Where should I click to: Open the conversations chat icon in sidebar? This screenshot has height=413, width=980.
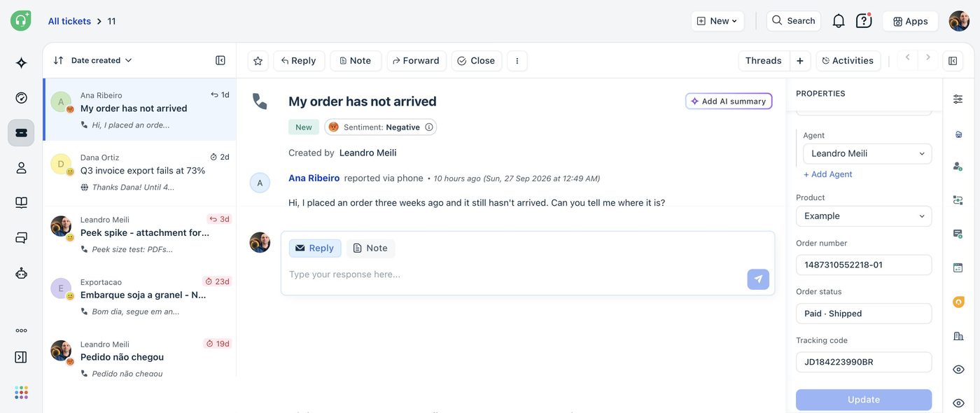tap(21, 238)
